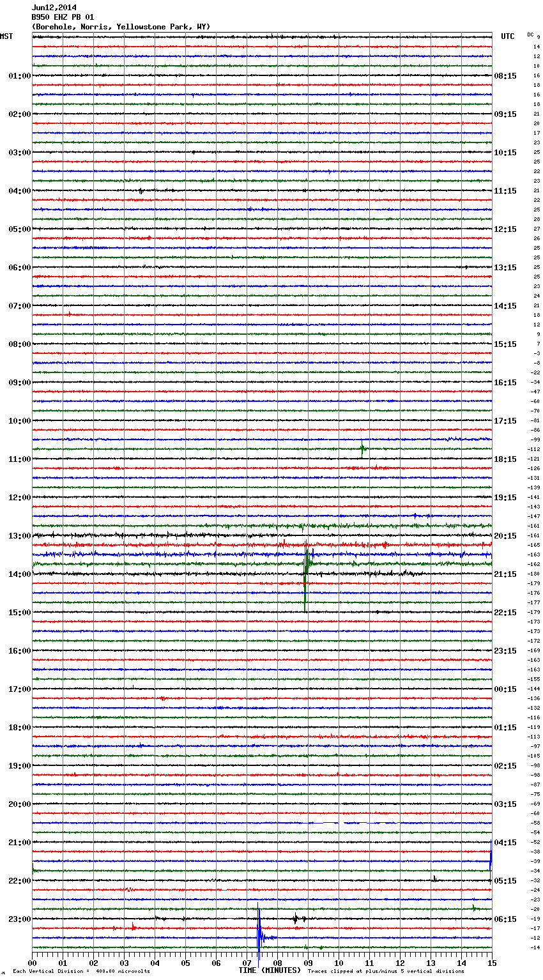Select the 12:00 MST time label

click(20, 498)
